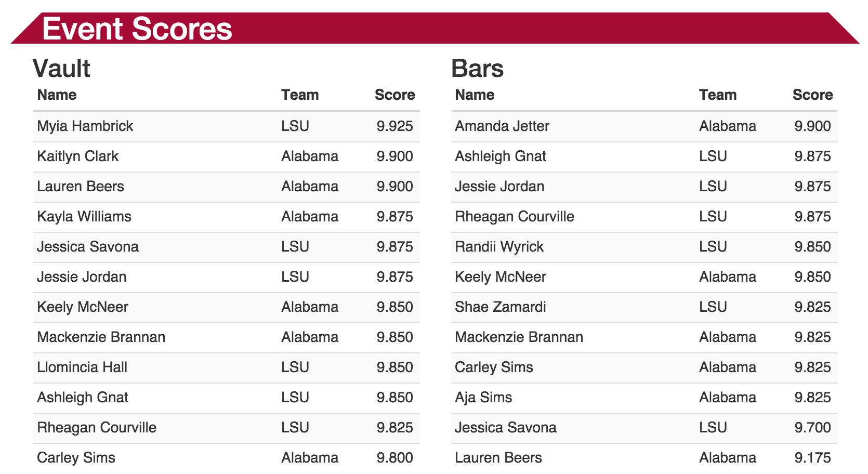
Task: Click Mackenzie Brannan in the Vault table
Action: click(x=101, y=337)
